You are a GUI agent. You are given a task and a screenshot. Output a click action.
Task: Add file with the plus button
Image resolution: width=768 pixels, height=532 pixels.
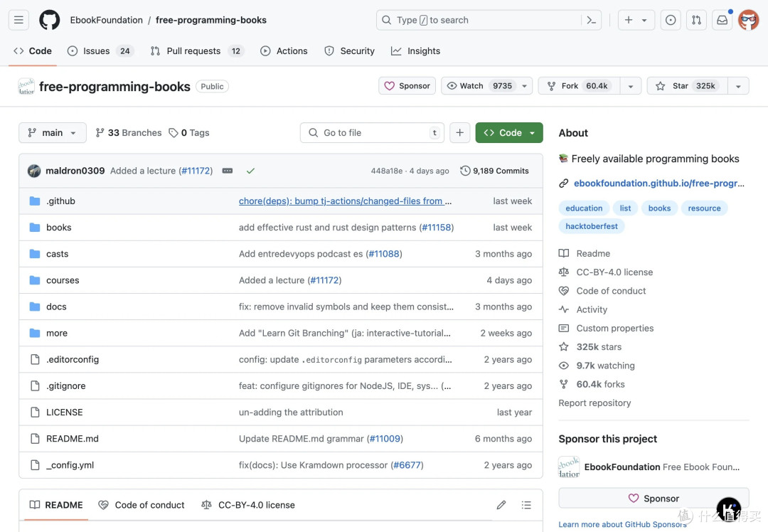(460, 133)
